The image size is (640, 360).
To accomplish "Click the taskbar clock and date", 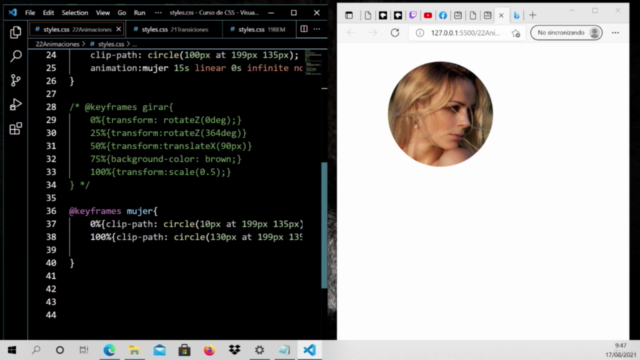I will 620,350.
